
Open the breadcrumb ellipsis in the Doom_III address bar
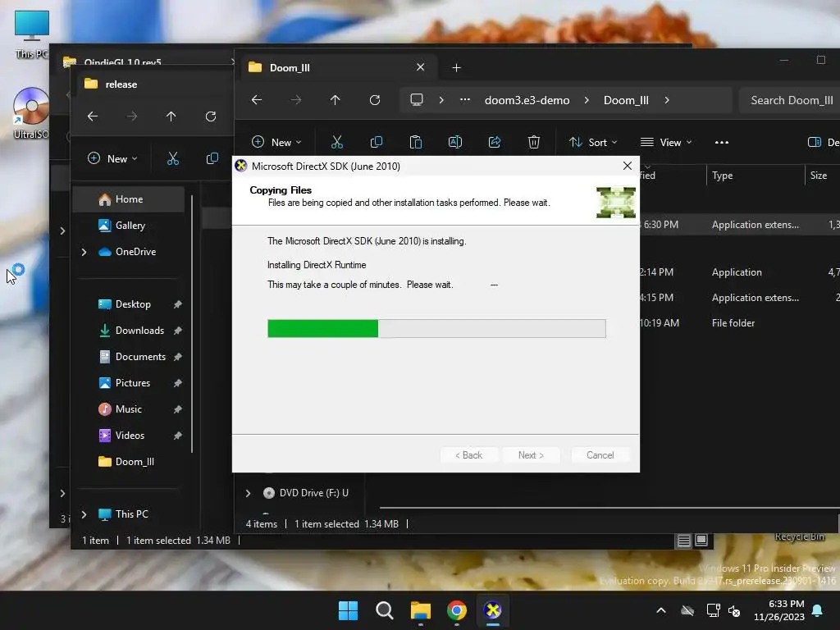click(x=464, y=99)
